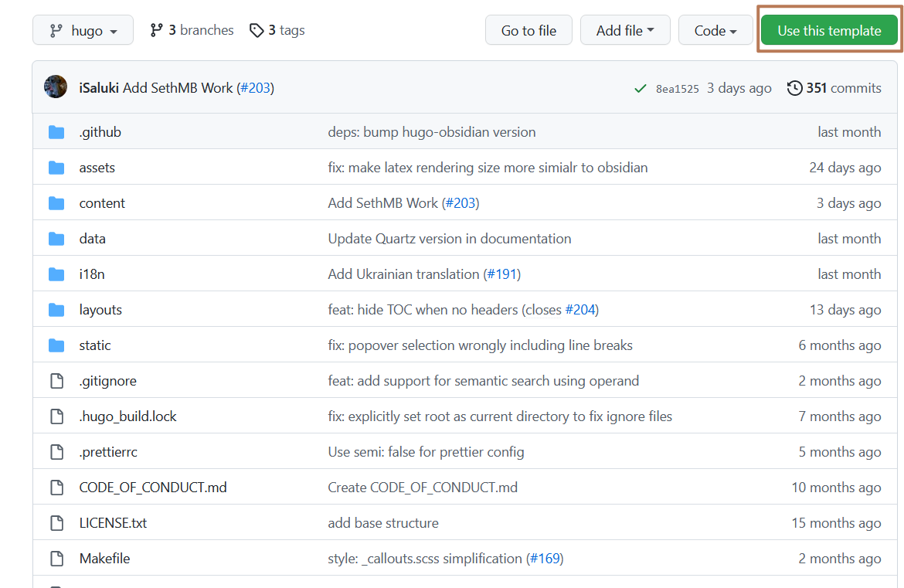Click the .github folder icon
The width and height of the screenshot is (904, 588).
[56, 132]
